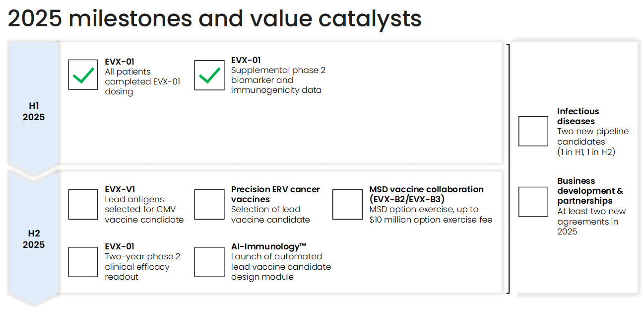Tick the Infectious diseases checkbox
The image size is (644, 310).
(533, 131)
